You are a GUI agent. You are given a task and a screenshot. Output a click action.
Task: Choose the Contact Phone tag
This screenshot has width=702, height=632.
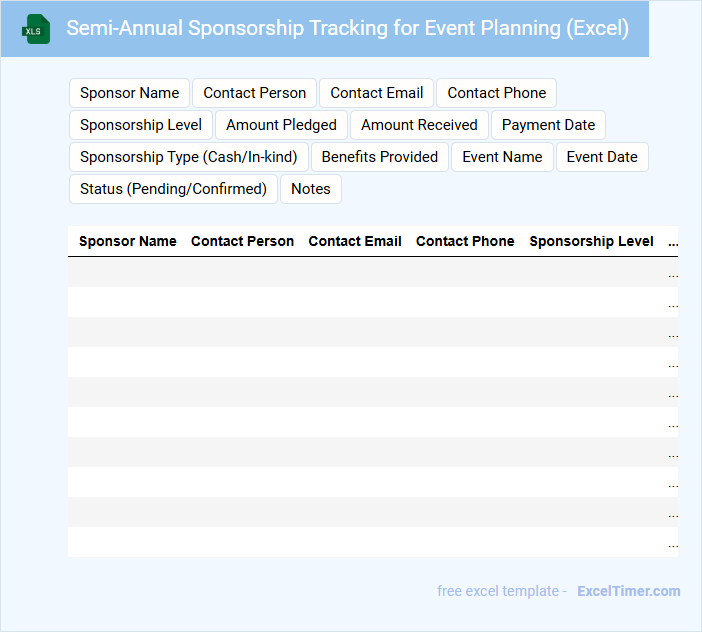pos(496,93)
